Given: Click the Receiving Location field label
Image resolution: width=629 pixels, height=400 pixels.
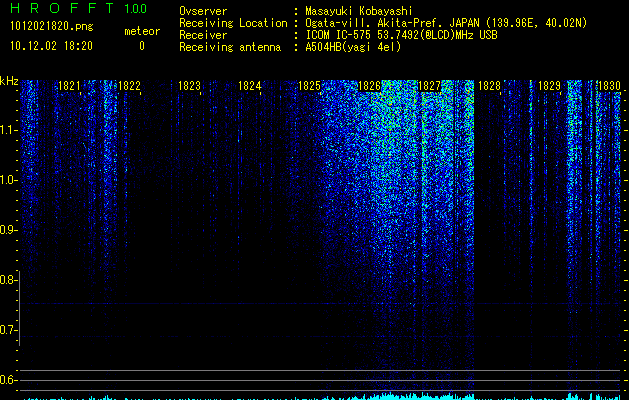Looking at the screenshot, I should 233,23.
